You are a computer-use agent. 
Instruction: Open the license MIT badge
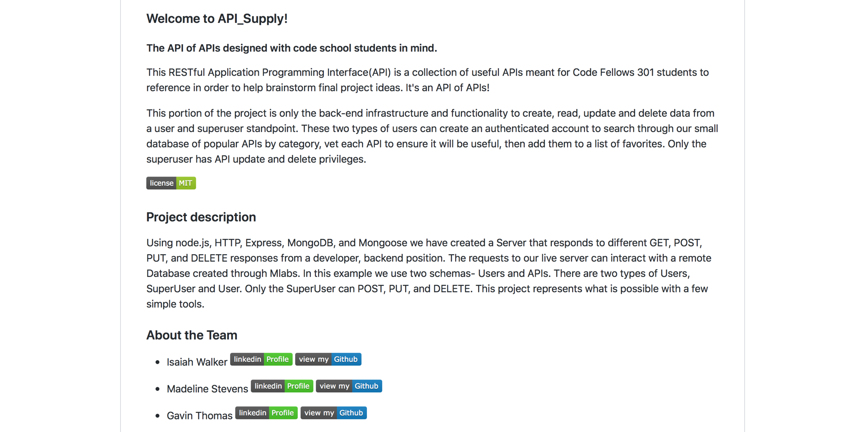tap(171, 183)
